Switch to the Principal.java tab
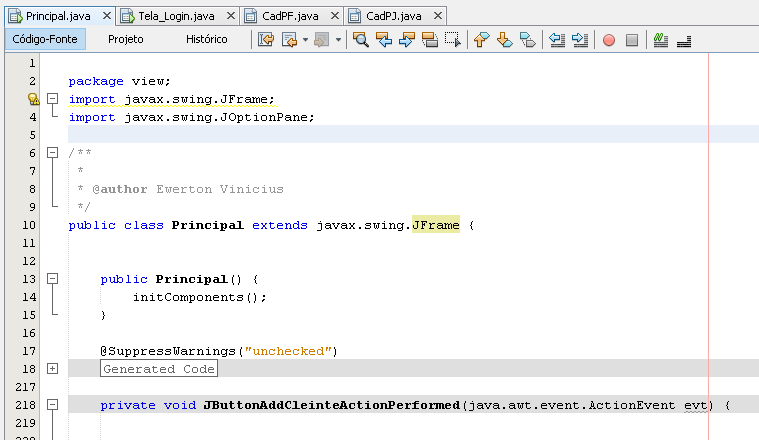Viewport: 759px width, 440px height. 58,16
